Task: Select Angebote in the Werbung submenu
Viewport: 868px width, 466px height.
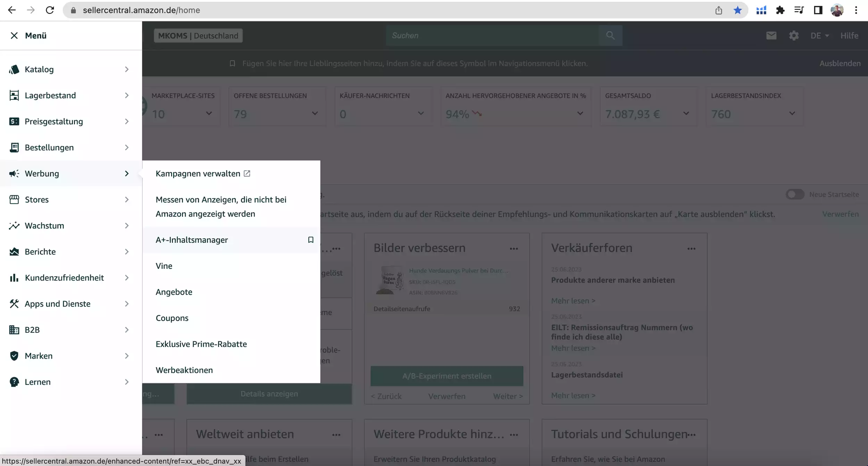Action: 174,292
